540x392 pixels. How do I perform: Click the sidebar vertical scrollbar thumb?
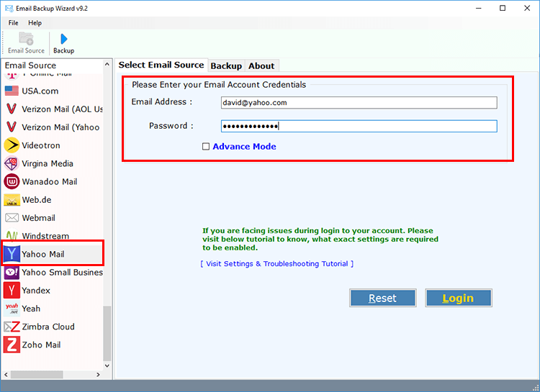tap(107, 333)
